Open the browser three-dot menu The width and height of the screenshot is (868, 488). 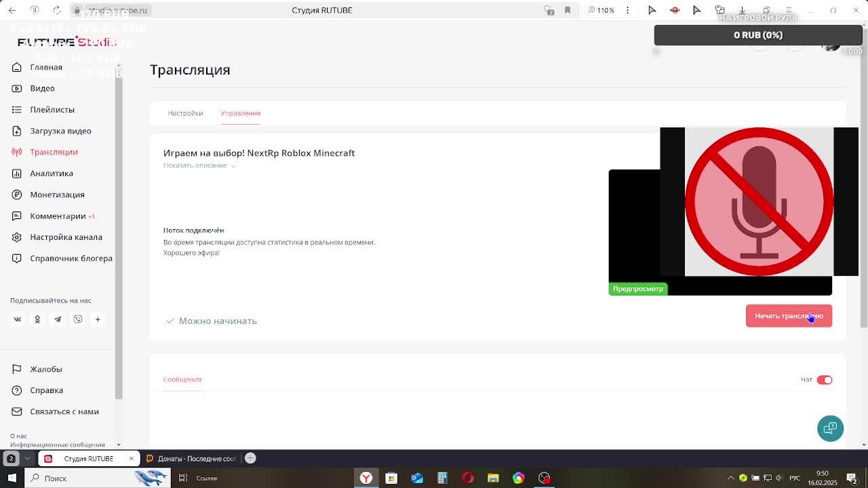click(627, 10)
